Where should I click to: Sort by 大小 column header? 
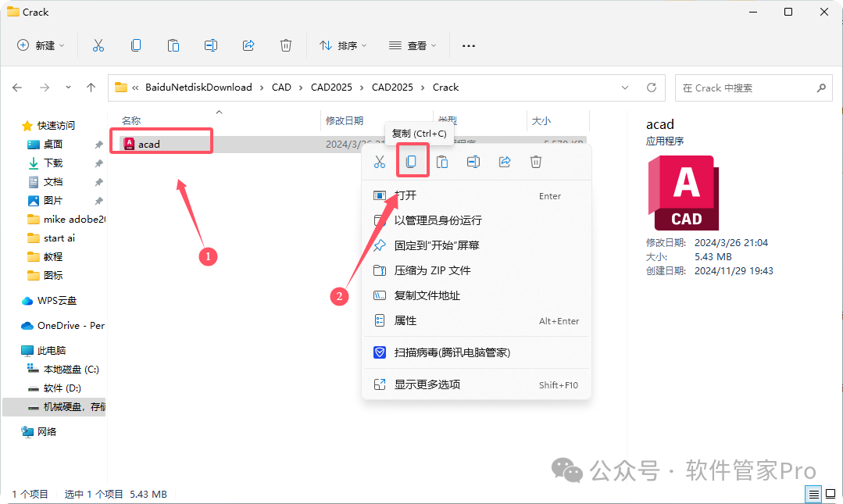pyautogui.click(x=541, y=121)
